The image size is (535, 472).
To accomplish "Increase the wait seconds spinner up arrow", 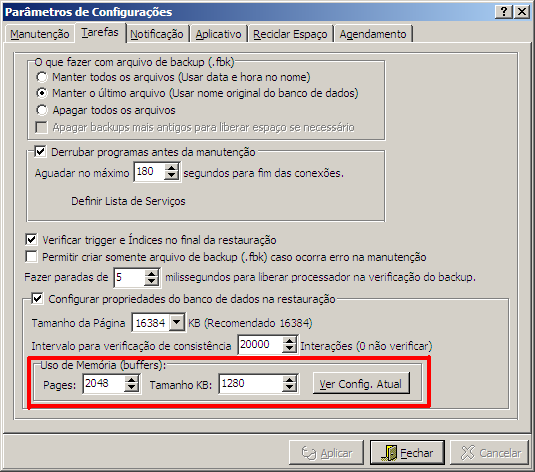I will pos(171,168).
